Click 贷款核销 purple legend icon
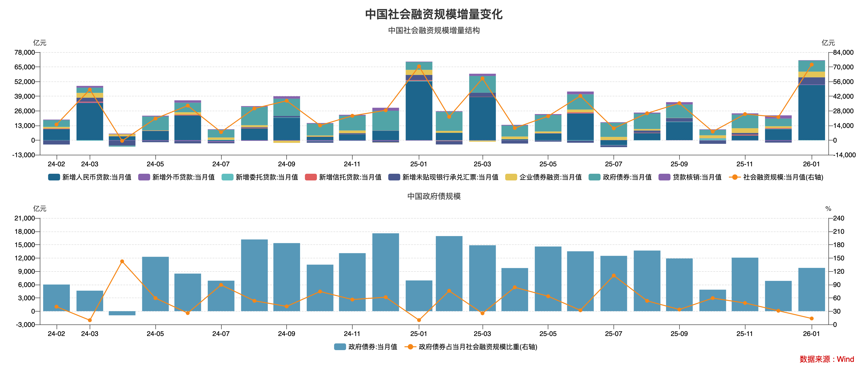Viewport: 868px width, 370px height. [x=664, y=177]
